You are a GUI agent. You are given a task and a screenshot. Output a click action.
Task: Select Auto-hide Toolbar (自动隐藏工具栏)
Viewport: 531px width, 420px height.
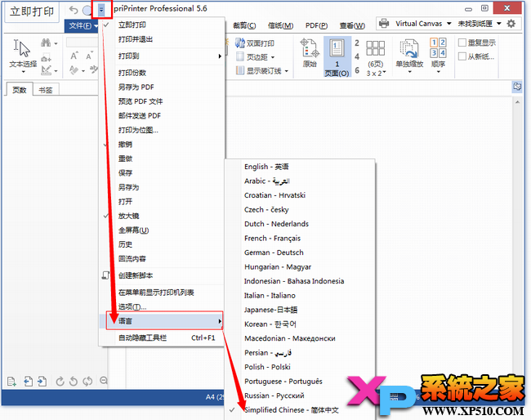coord(162,337)
